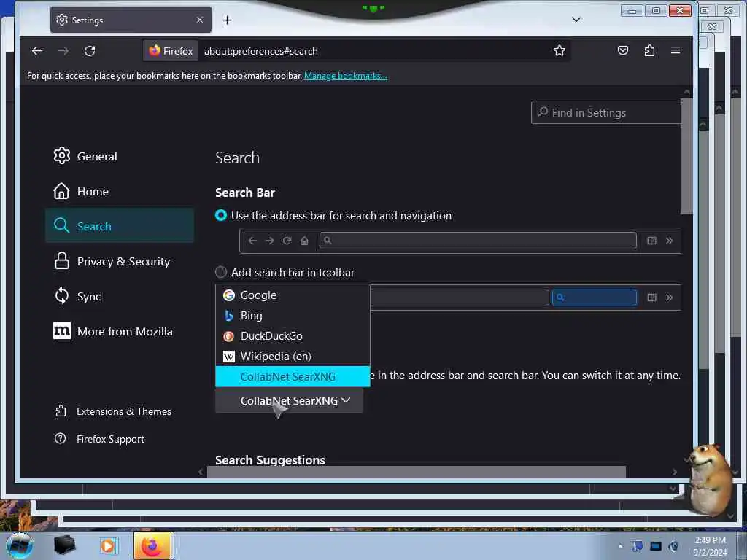Open a new tab with plus button
The width and height of the screenshot is (747, 560).
(228, 20)
